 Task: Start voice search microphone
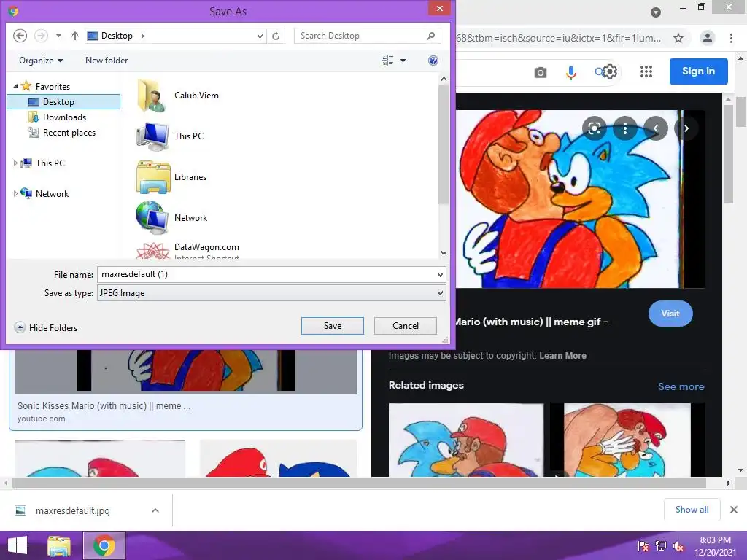(x=570, y=72)
